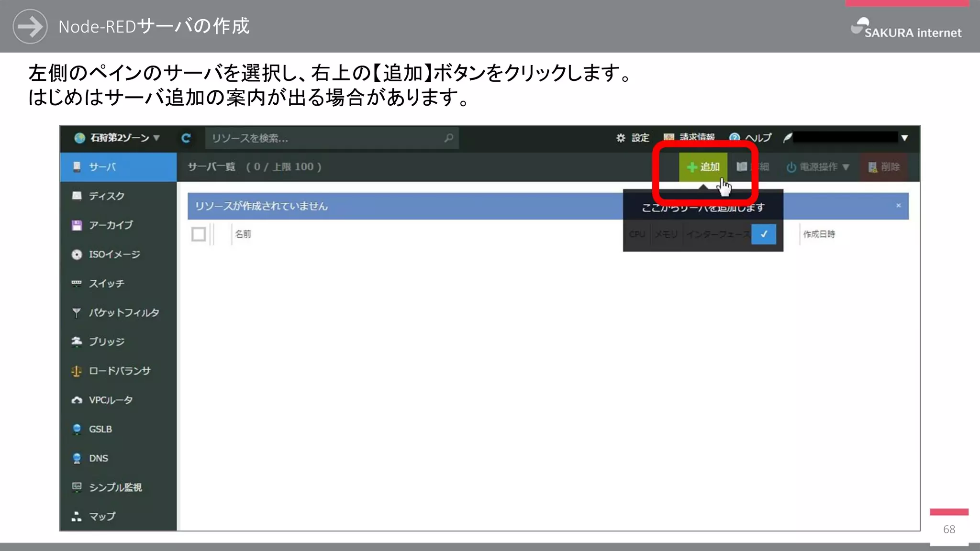Viewport: 980px width, 551px height.
Task: Open the VPCルータ section
Action: [x=118, y=400]
